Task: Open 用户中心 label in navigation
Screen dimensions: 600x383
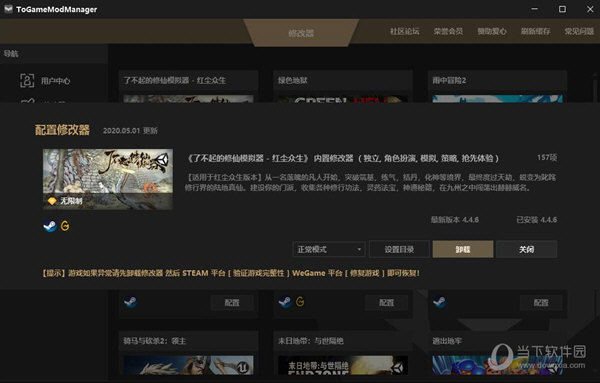Action: (55, 81)
